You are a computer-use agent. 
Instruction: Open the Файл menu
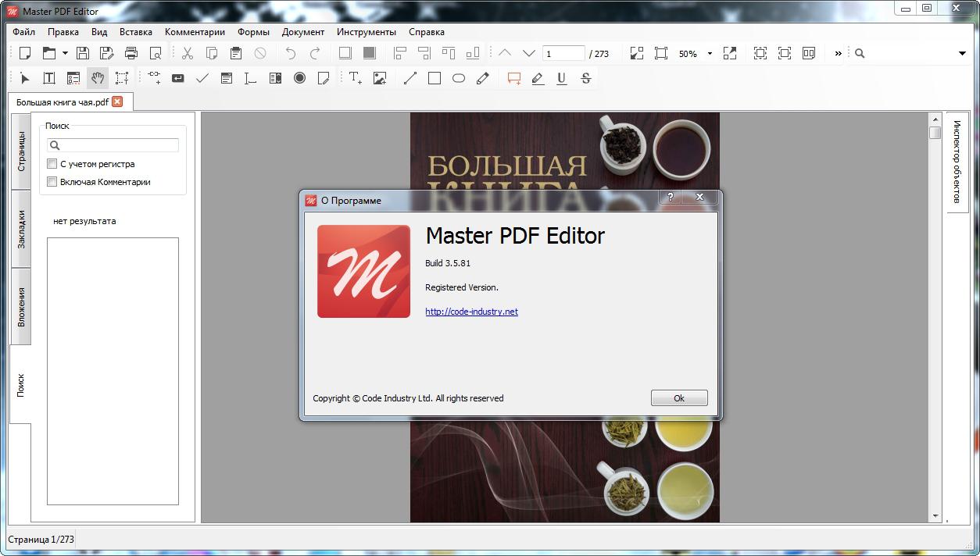[24, 32]
